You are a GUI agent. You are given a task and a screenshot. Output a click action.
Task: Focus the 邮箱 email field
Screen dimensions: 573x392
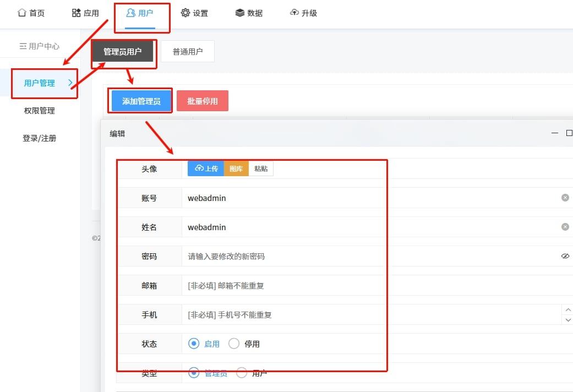378,286
